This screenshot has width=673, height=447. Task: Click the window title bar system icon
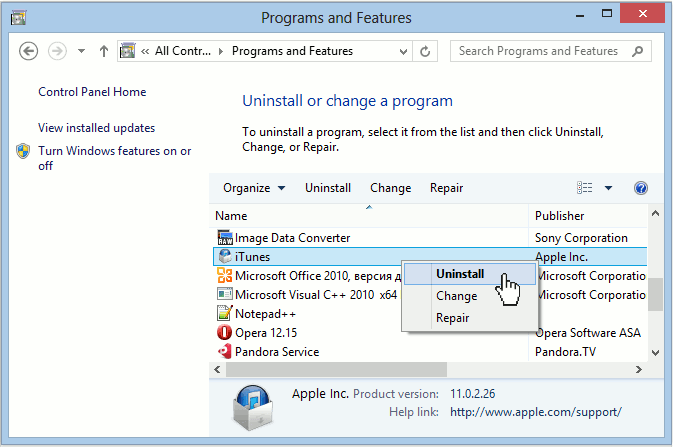(x=18, y=18)
